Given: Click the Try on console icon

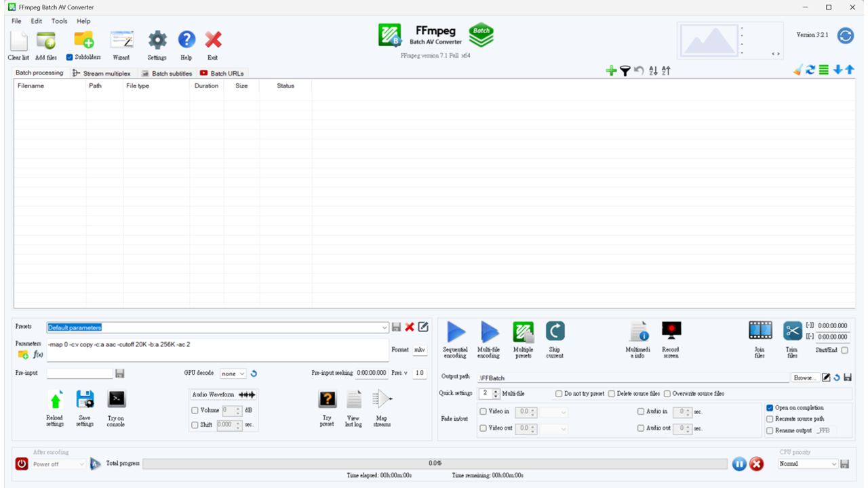Looking at the screenshot, I should (117, 399).
